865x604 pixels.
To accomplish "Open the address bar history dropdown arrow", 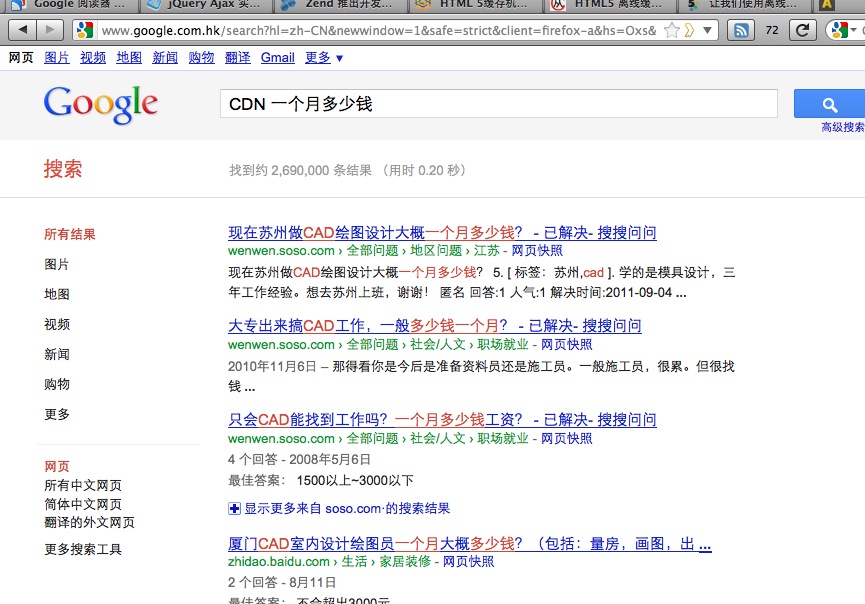I will pos(707,30).
